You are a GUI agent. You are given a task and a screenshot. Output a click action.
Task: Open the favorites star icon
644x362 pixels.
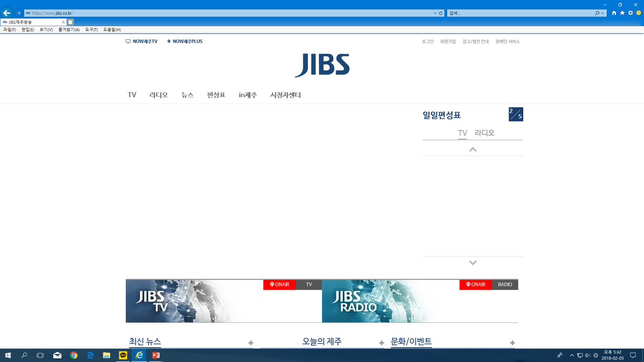tap(622, 13)
